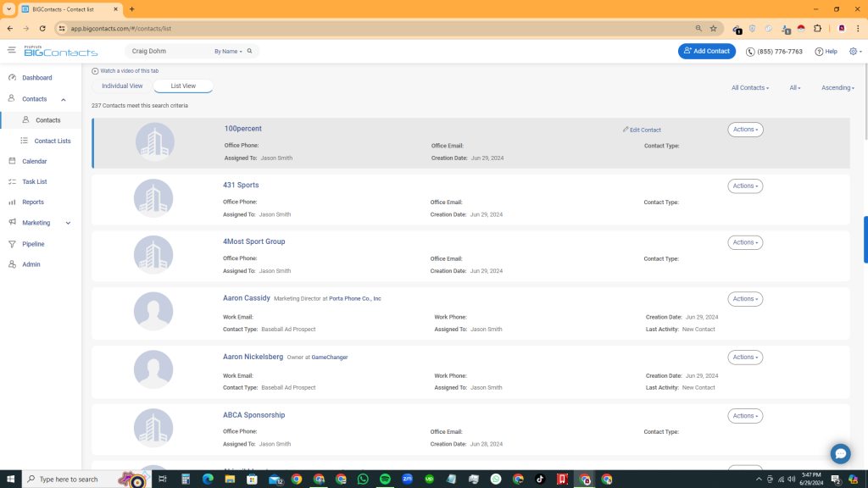The width and height of the screenshot is (868, 488).
Task: Click the Add Contact button
Action: [x=707, y=51]
